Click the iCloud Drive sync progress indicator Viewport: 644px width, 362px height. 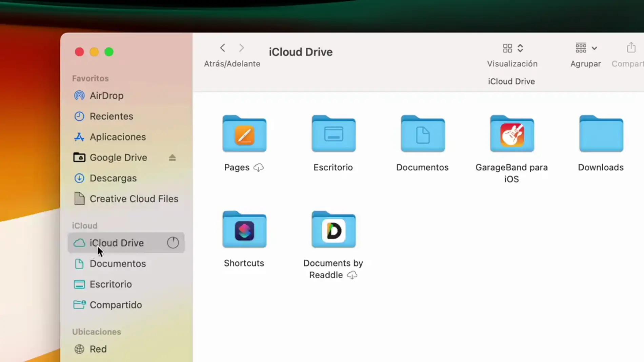173,242
